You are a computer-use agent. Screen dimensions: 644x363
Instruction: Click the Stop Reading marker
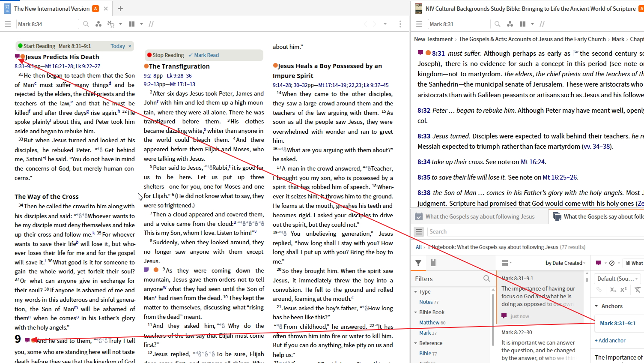tap(165, 55)
